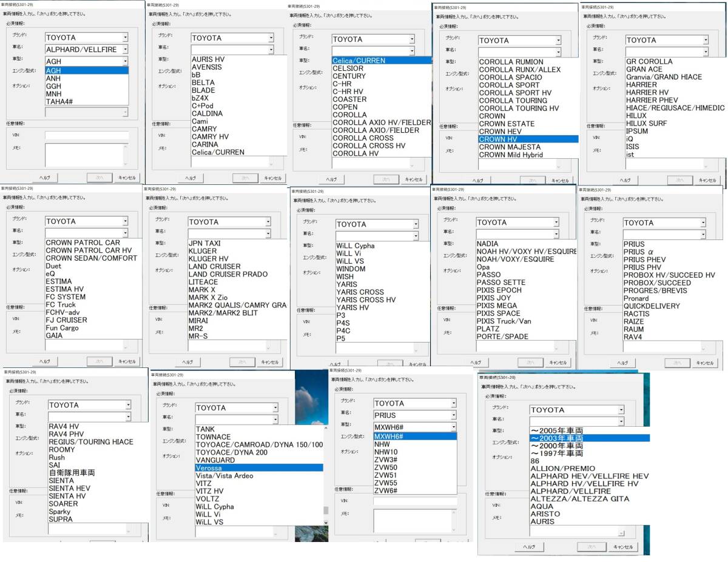Expand the 車名 combo box showing PRIUS
Image resolution: width=728 pixels, height=562 pixels.
(x=453, y=415)
